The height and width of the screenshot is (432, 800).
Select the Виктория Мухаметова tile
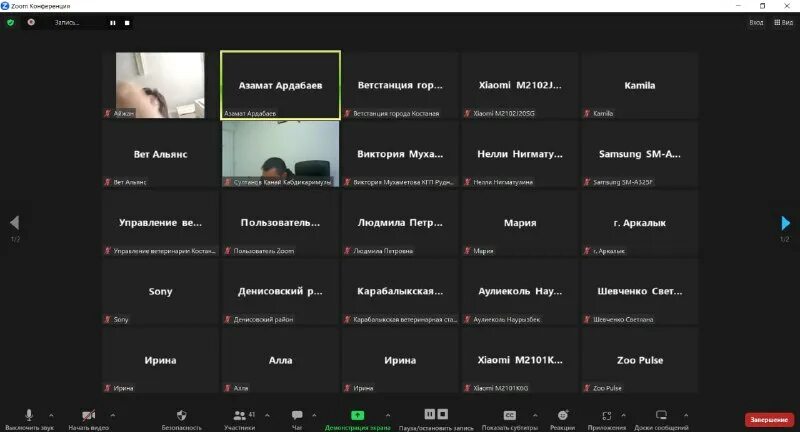400,154
